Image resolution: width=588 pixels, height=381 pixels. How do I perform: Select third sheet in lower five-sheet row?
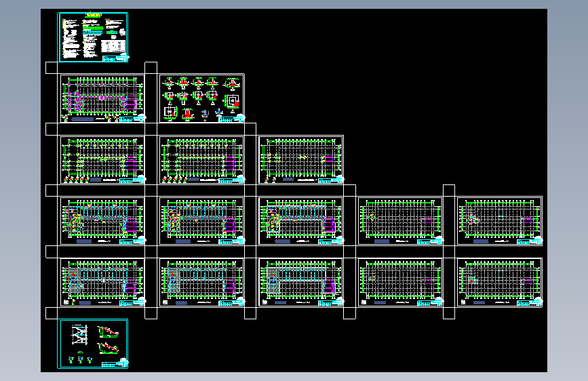301,283
